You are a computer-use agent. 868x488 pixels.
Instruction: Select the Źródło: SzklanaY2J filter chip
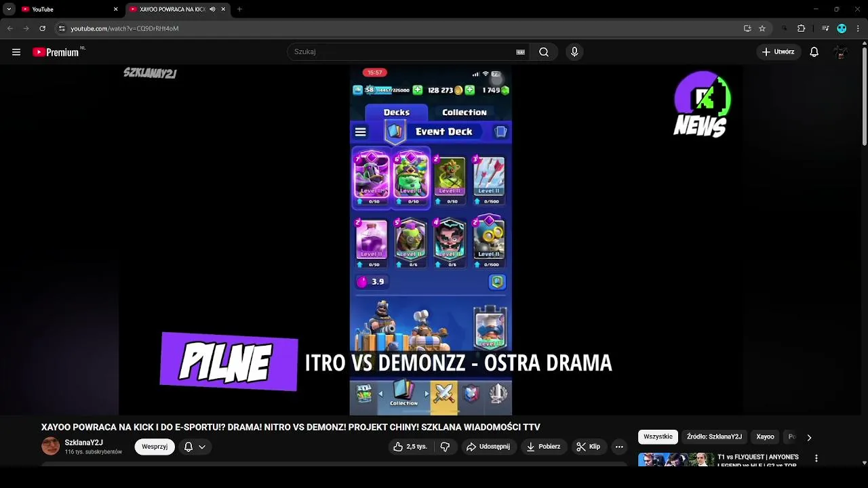[714, 437]
